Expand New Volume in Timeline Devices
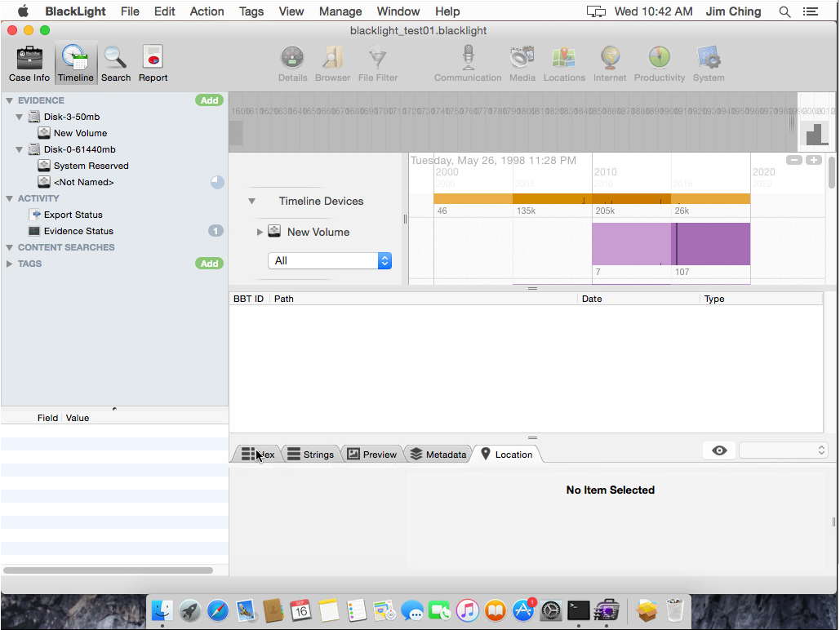 coord(260,232)
